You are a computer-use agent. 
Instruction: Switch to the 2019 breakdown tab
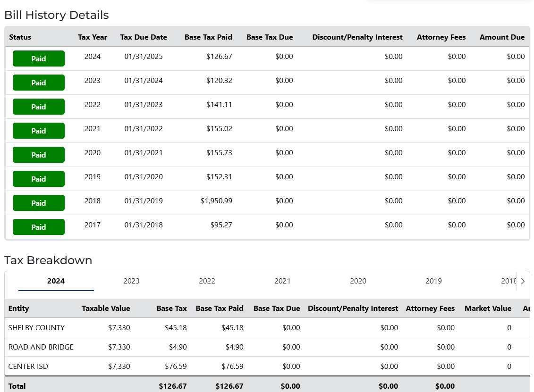click(x=433, y=281)
